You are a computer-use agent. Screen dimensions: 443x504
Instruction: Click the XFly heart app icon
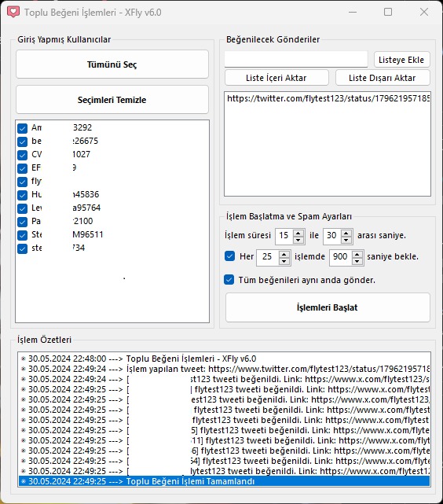13,13
